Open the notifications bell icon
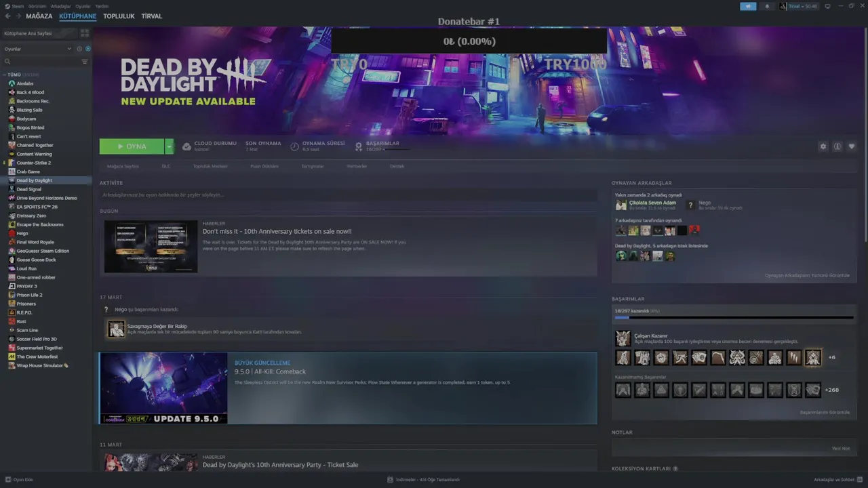 [x=767, y=6]
